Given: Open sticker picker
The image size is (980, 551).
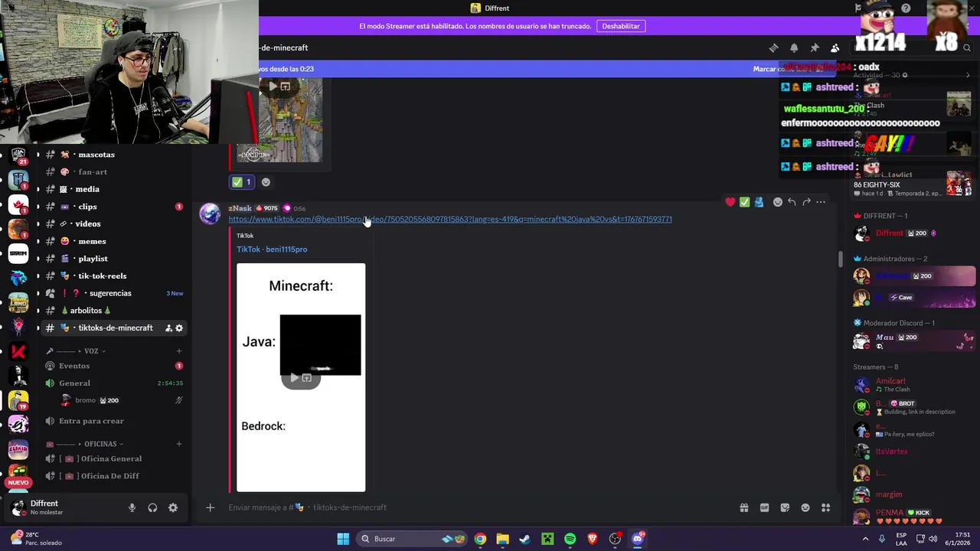Looking at the screenshot, I should pos(785,507).
